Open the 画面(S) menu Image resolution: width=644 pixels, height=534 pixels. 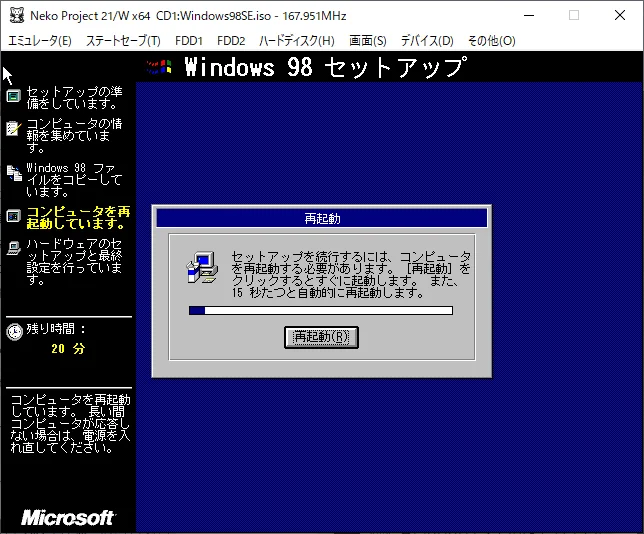368,41
